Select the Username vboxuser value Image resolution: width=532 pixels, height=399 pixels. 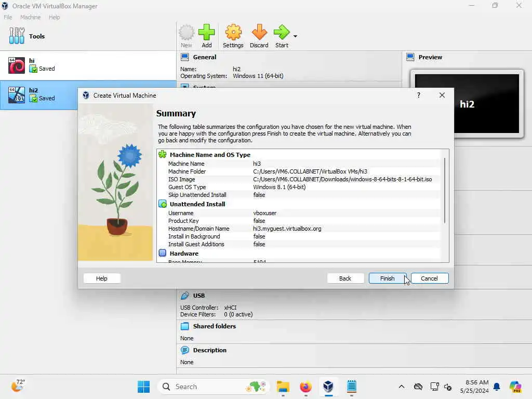pyautogui.click(x=264, y=213)
